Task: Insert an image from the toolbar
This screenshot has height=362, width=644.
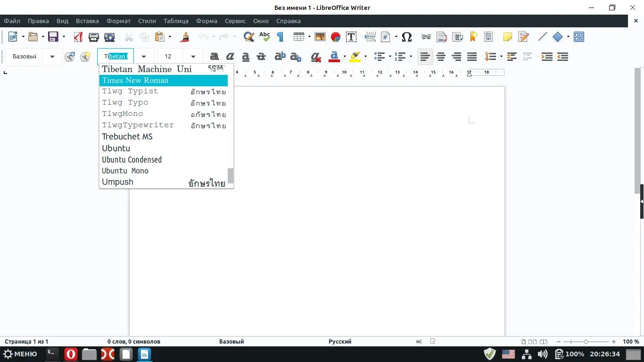Action: [x=320, y=37]
